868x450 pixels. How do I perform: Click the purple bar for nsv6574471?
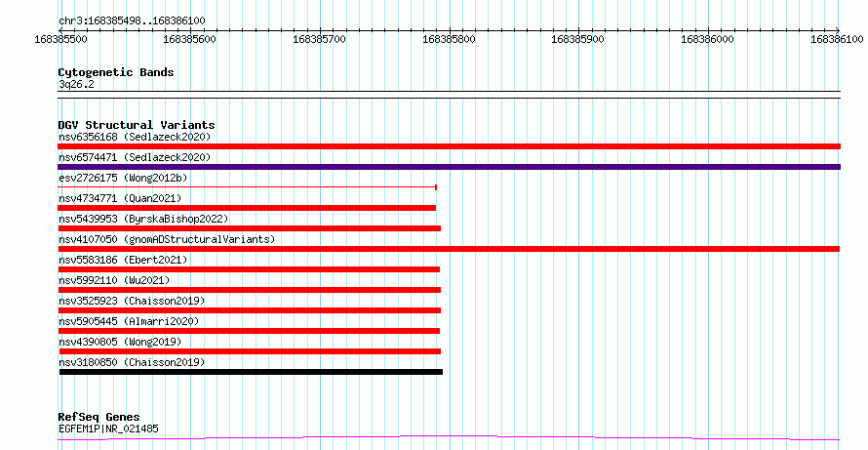click(449, 167)
